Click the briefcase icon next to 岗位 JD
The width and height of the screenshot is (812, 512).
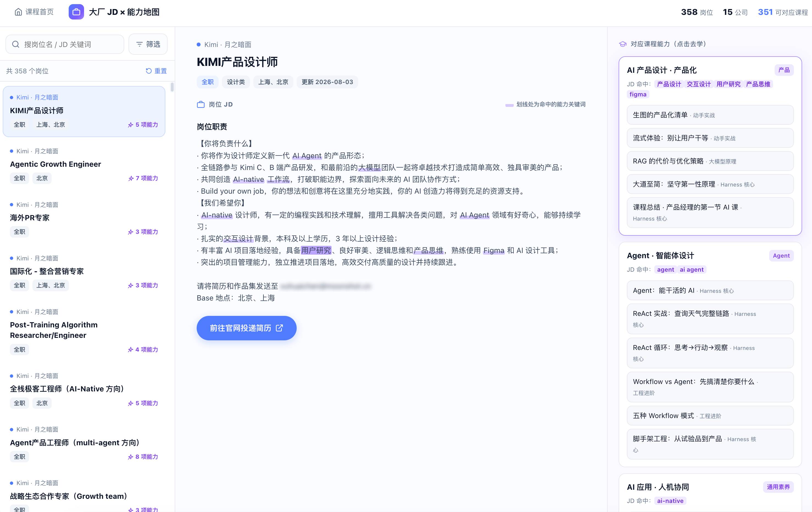[201, 105]
